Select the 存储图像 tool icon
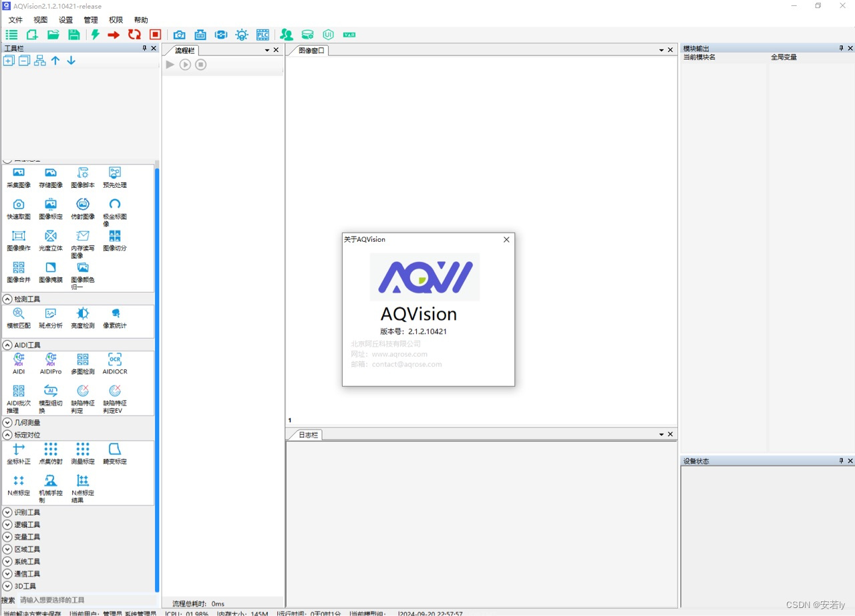The width and height of the screenshot is (855, 616). [51, 173]
